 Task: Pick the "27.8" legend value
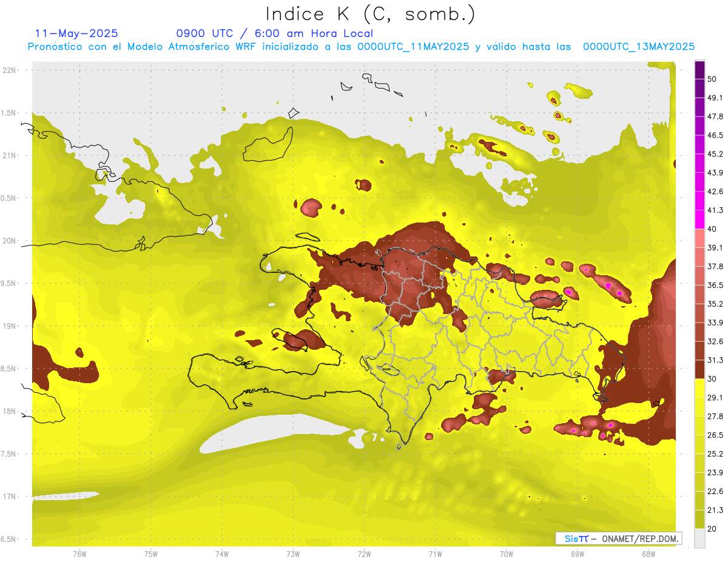point(715,416)
